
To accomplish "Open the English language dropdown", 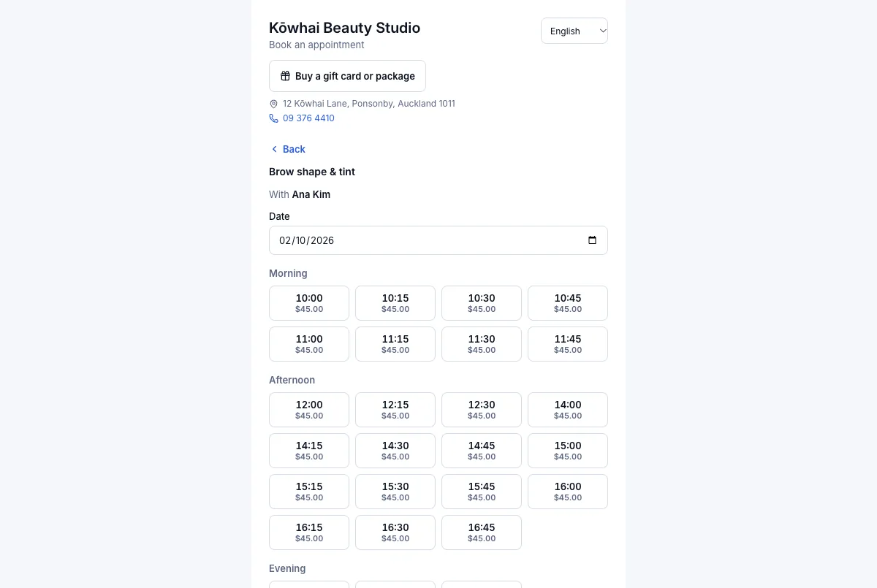I will point(574,31).
